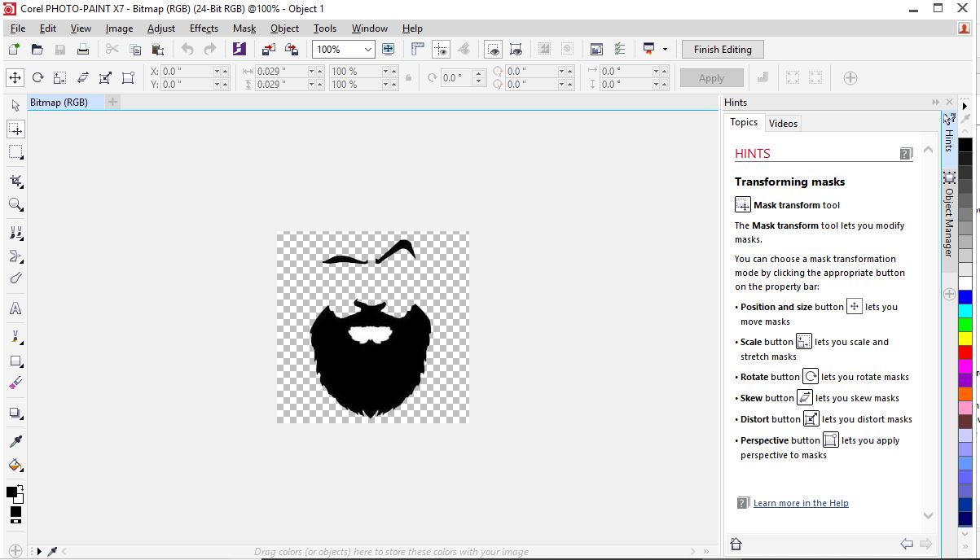Click the Rotate mask mode button
The image size is (980, 560).
(x=37, y=78)
